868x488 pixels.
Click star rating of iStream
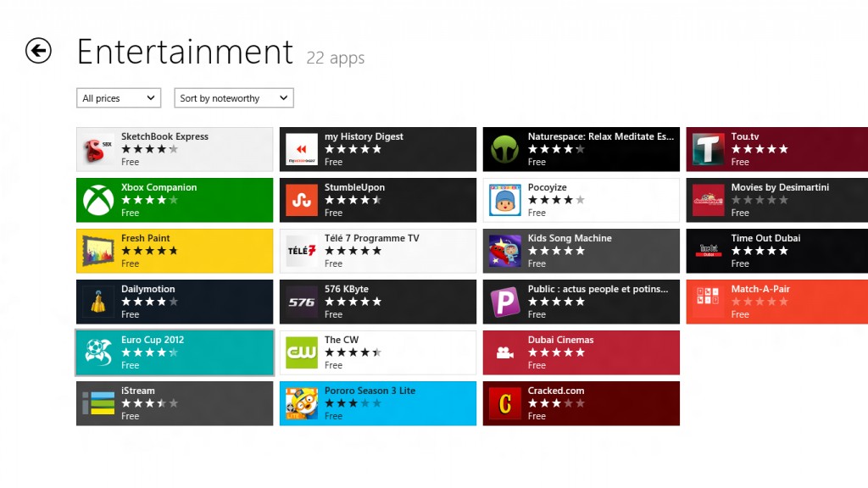[x=149, y=403]
